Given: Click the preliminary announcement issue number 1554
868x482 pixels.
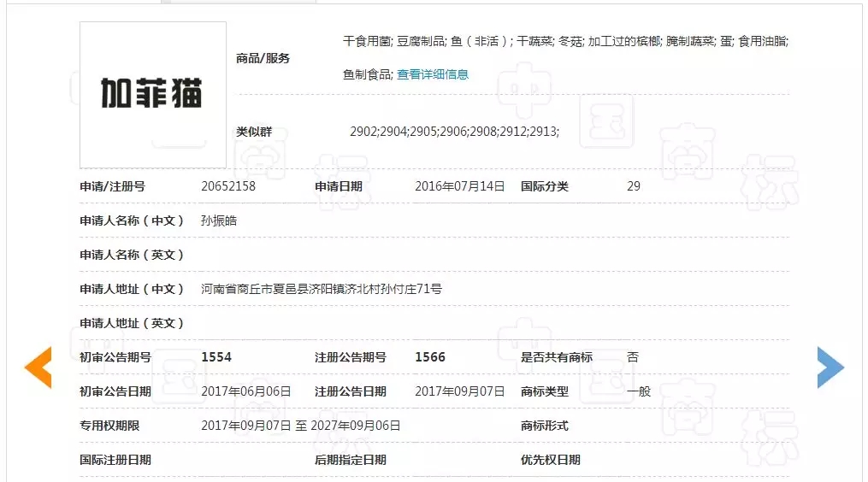Looking at the screenshot, I should point(216,357).
